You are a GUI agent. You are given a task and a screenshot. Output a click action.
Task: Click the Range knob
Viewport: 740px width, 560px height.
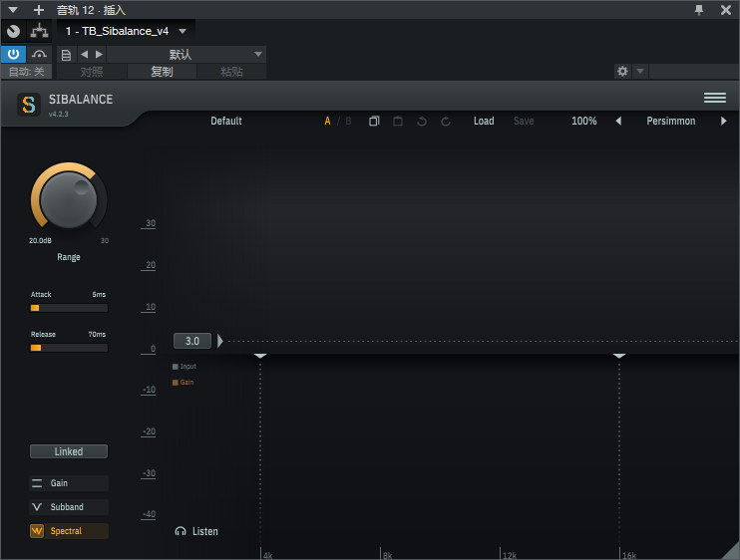pos(69,199)
